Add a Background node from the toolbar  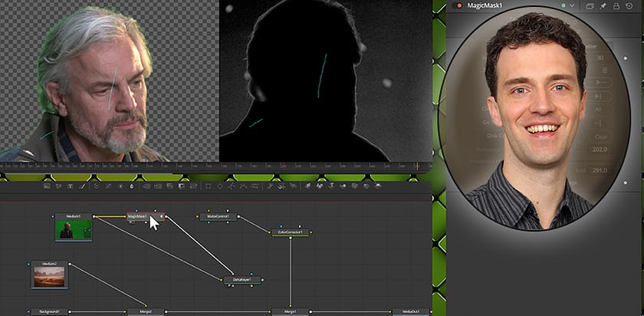click(x=47, y=186)
